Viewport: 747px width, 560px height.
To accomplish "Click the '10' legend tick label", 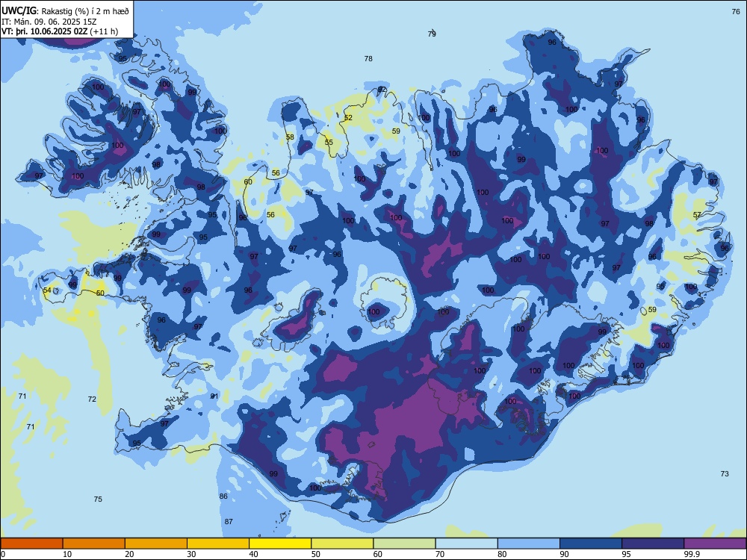I will [x=67, y=554].
